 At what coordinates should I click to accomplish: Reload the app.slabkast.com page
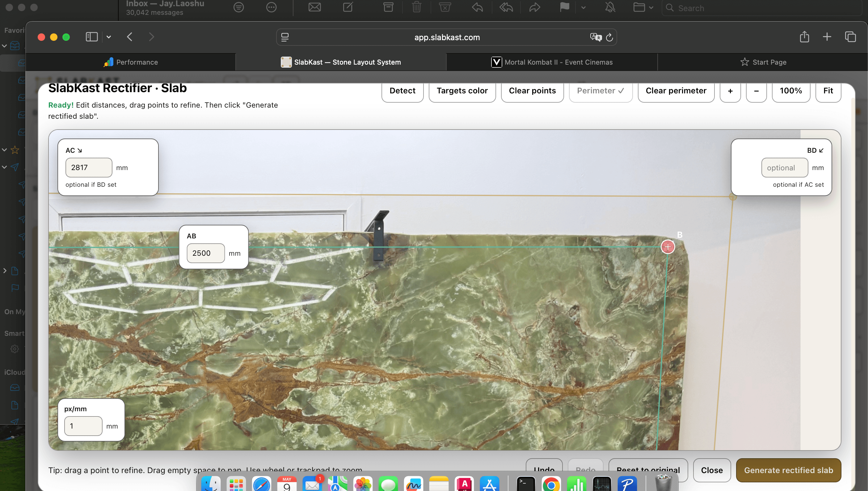tap(609, 37)
